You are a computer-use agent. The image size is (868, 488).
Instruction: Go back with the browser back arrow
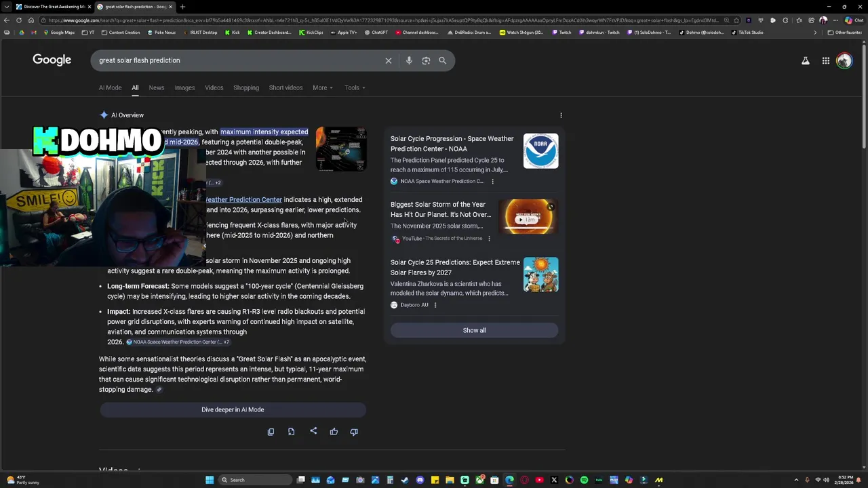tap(7, 20)
